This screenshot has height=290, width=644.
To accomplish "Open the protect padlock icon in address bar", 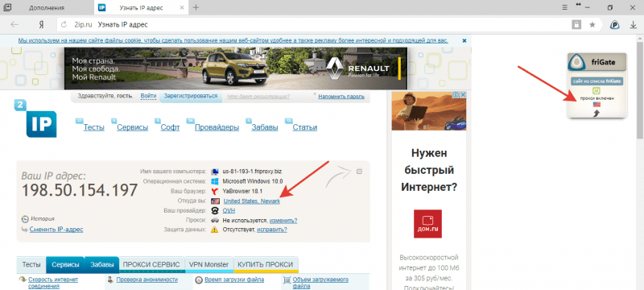I will pyautogui.click(x=576, y=25).
